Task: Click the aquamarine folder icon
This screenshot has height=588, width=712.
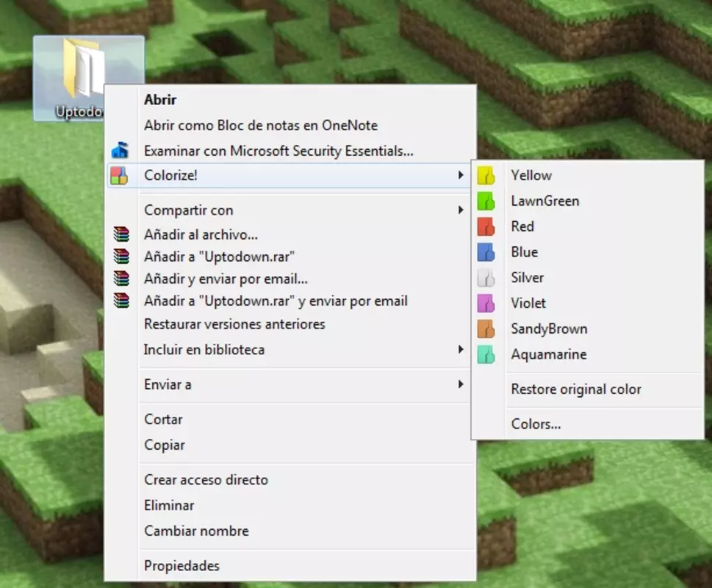Action: point(486,354)
